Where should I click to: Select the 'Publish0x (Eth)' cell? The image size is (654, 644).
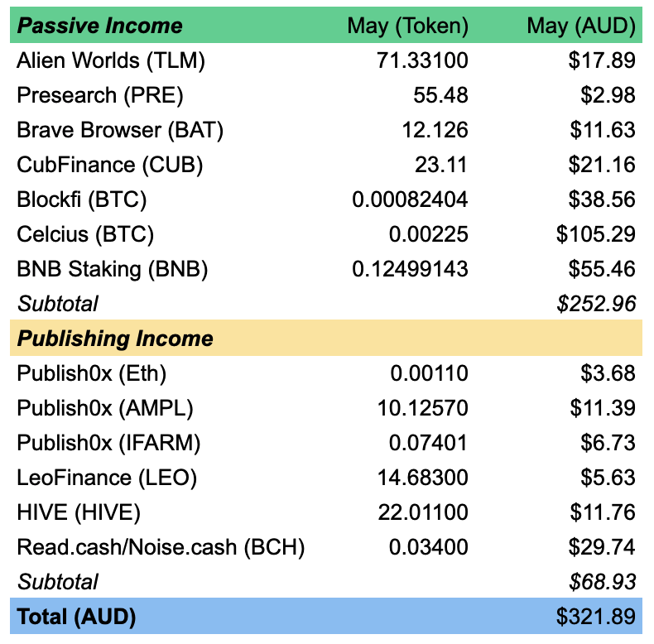[x=92, y=373]
